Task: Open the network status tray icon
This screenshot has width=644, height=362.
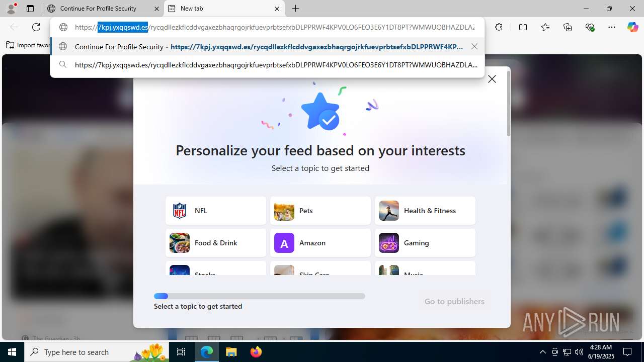Action: (x=567, y=352)
